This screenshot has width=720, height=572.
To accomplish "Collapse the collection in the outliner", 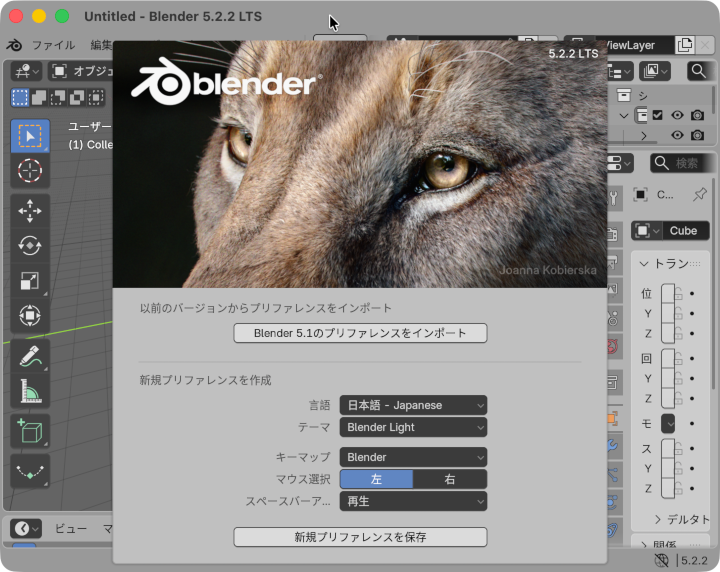I will 624,115.
